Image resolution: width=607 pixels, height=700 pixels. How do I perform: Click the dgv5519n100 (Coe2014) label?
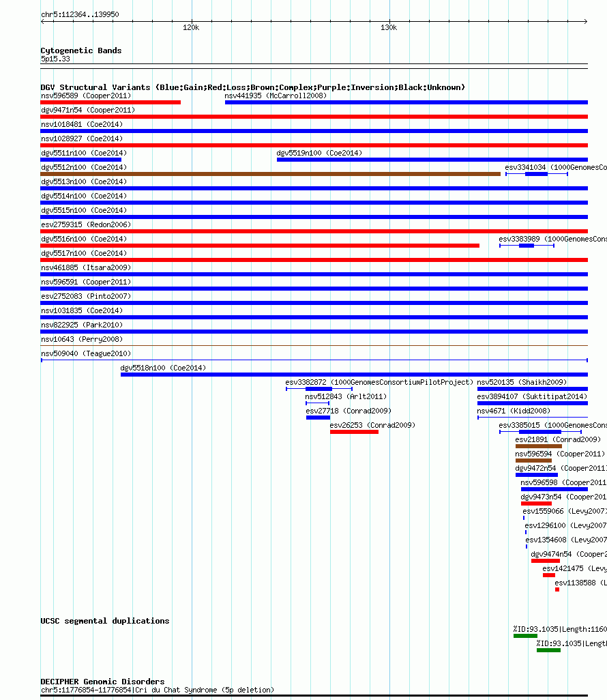point(319,153)
